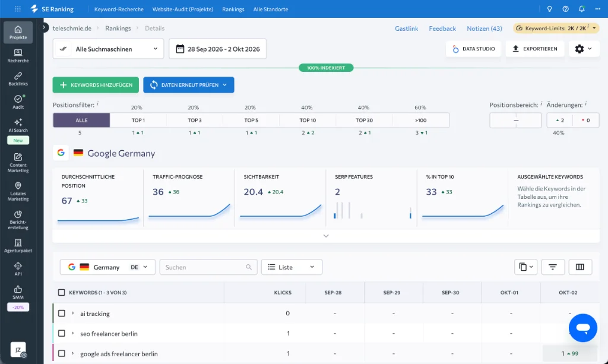The width and height of the screenshot is (608, 364).
Task: Click the Suchen keyword search field
Action: click(208, 267)
